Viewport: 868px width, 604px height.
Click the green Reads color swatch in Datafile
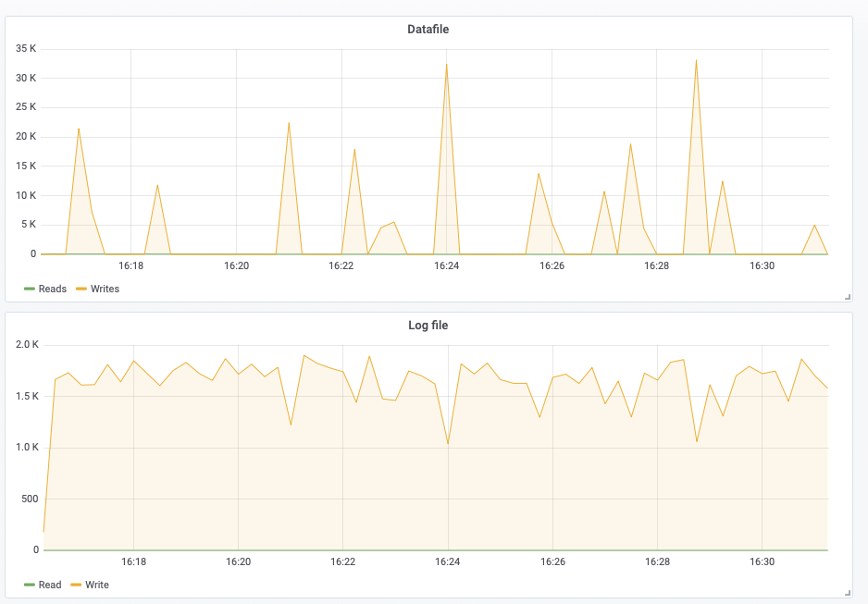30,289
